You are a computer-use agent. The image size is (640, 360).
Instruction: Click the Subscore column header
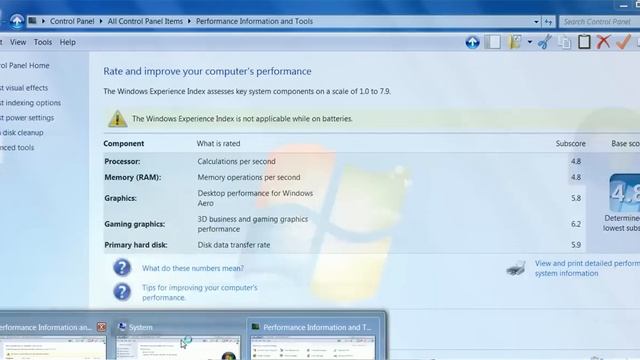coord(571,144)
